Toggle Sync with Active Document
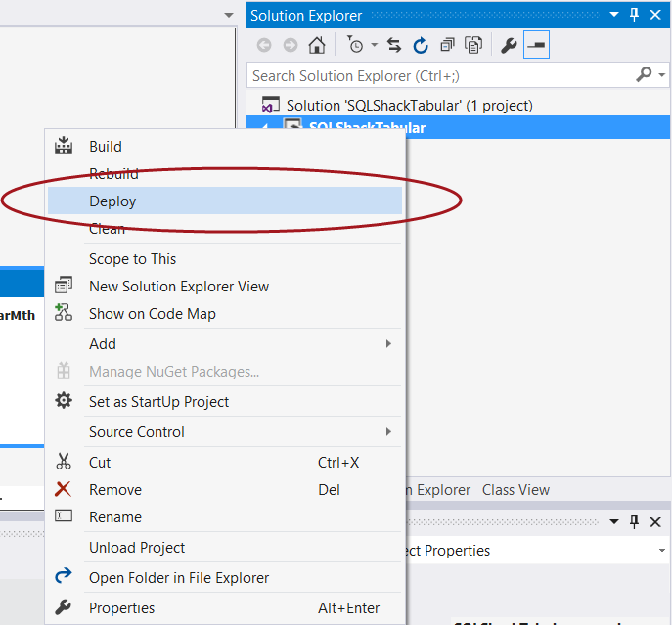 394,45
